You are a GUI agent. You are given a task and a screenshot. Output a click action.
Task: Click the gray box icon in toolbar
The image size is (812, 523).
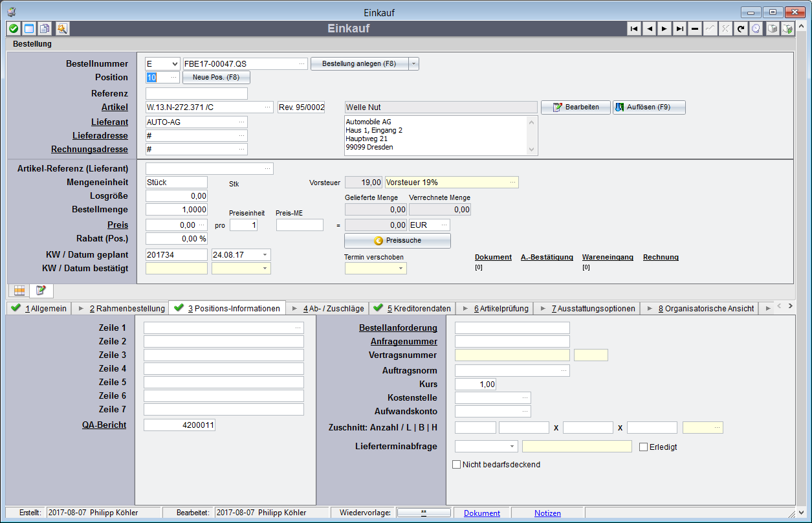pos(772,28)
